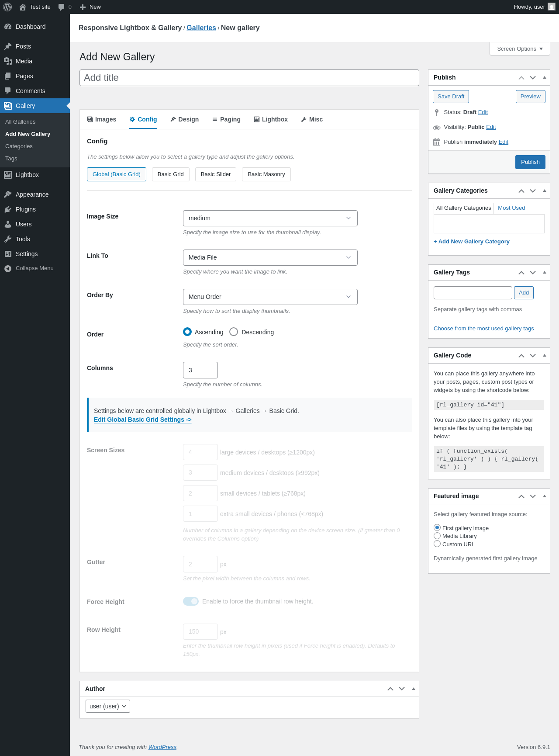Click the Appearance paintbrush icon
The image size is (559, 756).
[8, 194]
